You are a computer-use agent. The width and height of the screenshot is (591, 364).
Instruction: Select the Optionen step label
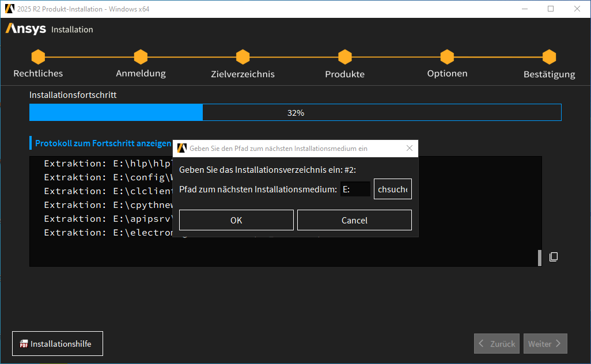coord(447,74)
